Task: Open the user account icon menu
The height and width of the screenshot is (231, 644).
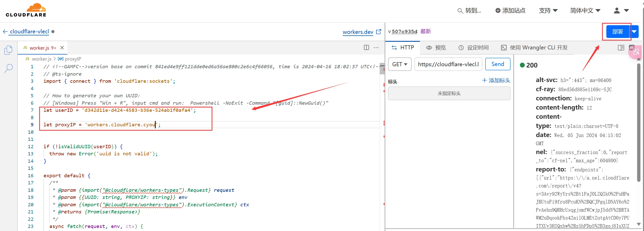Action: [x=621, y=11]
